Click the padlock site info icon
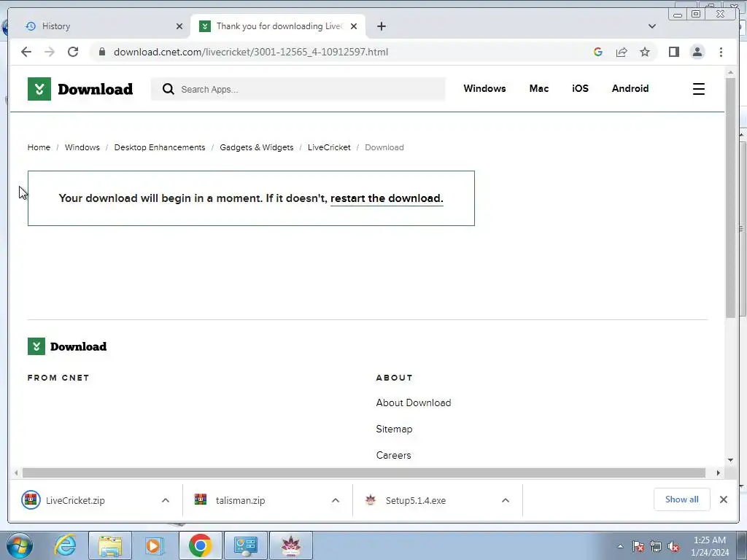The image size is (747, 560). point(102,52)
